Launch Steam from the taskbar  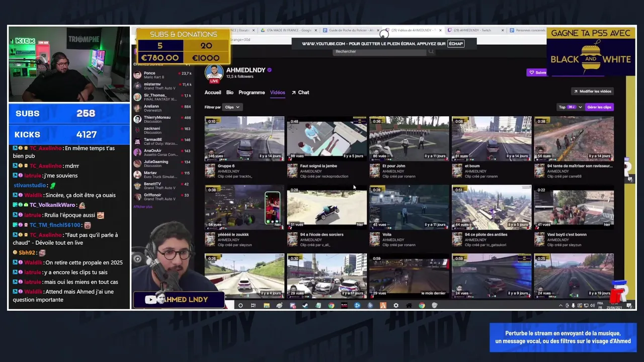[x=305, y=305]
